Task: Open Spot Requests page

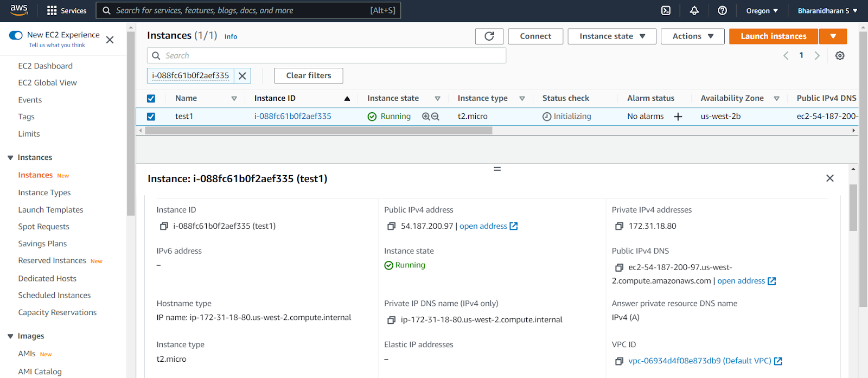Action: click(x=43, y=226)
